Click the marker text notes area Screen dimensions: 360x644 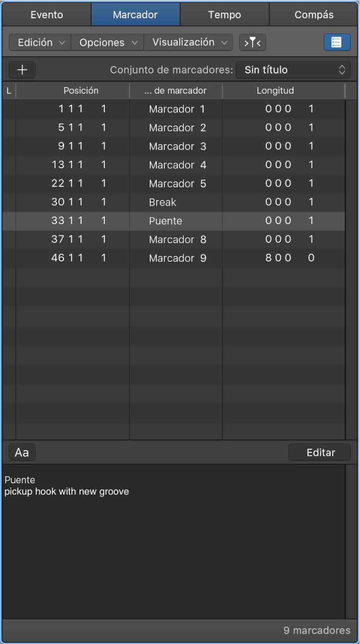[173, 539]
